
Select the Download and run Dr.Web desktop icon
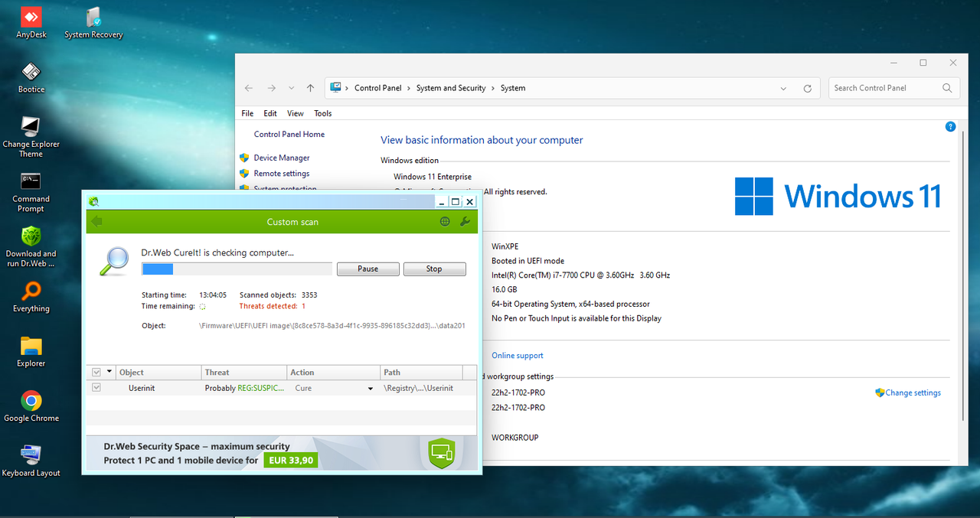[31, 246]
